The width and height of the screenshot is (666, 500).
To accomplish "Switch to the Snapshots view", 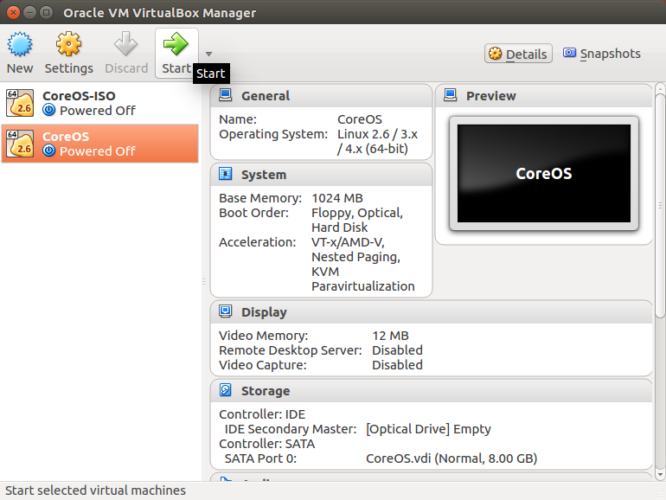I will (601, 54).
